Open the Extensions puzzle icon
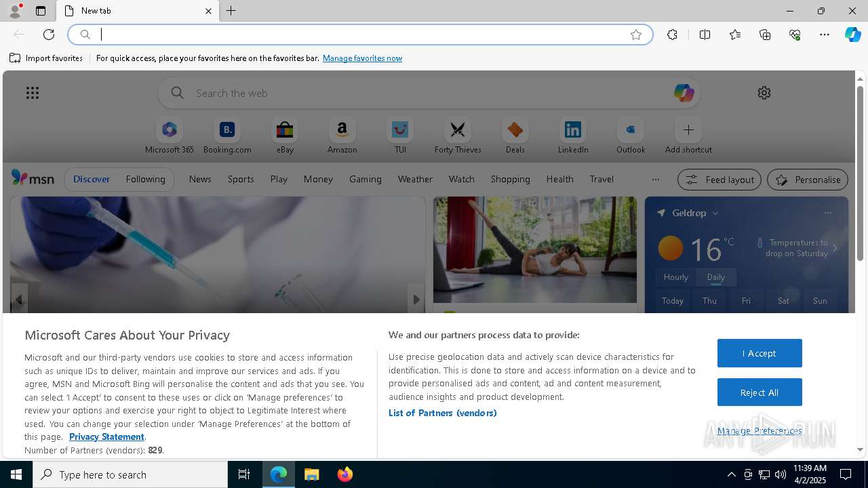868x488 pixels. coord(672,35)
